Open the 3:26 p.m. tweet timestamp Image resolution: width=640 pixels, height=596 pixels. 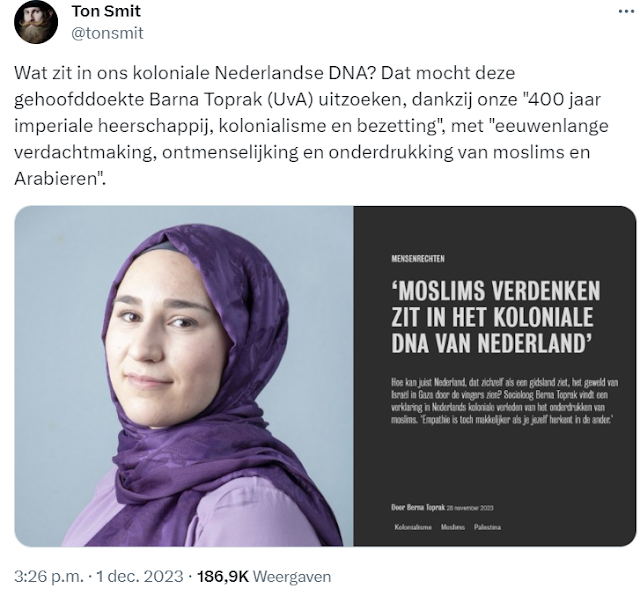point(48,576)
